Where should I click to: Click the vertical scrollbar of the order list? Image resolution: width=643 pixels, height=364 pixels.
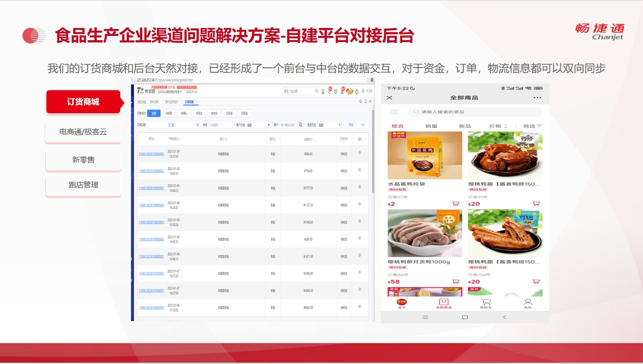coord(372,151)
